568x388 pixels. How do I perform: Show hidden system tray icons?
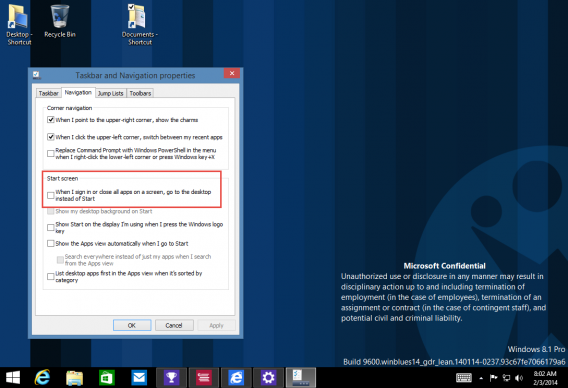pos(481,378)
